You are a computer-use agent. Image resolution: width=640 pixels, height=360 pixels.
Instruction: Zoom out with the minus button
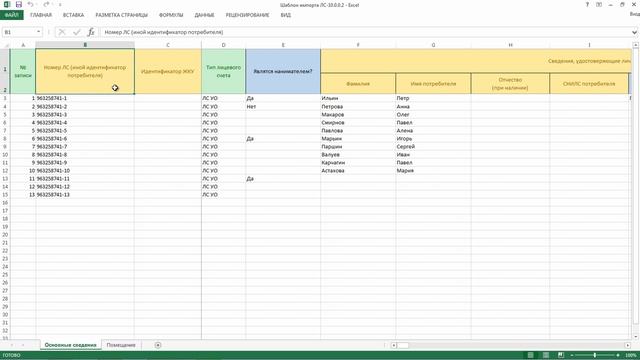coord(572,355)
